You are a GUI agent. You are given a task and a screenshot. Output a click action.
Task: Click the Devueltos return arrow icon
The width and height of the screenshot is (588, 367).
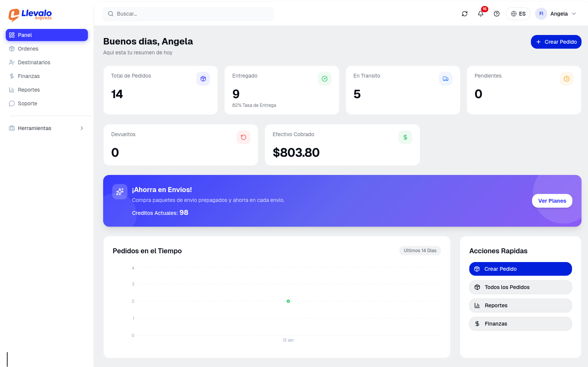point(243,137)
